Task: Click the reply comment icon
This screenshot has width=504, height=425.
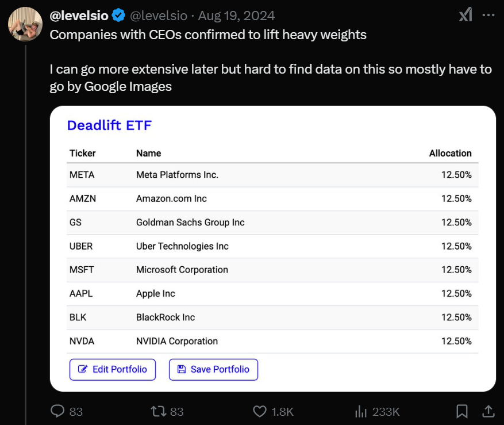Action: [57, 411]
